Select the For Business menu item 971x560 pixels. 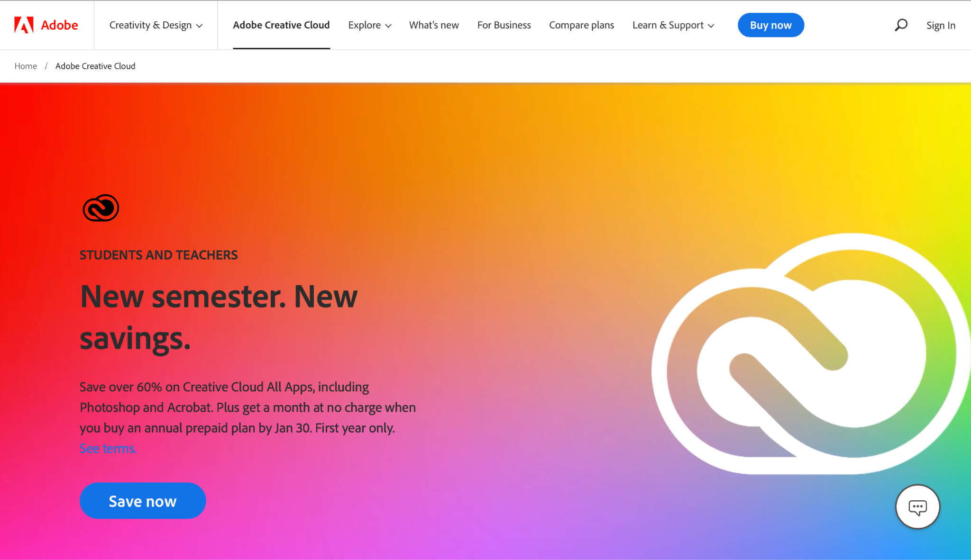click(504, 25)
